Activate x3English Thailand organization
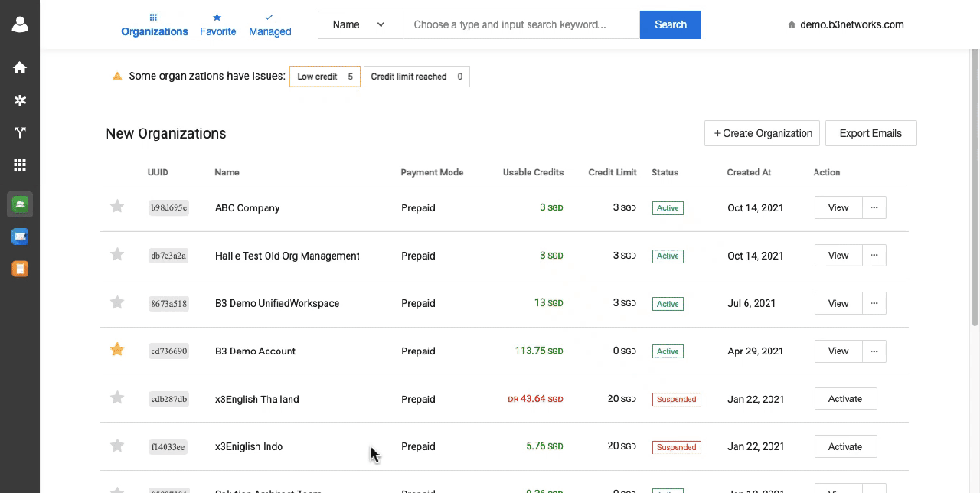Screen dimensions: 980x493 click(845, 399)
